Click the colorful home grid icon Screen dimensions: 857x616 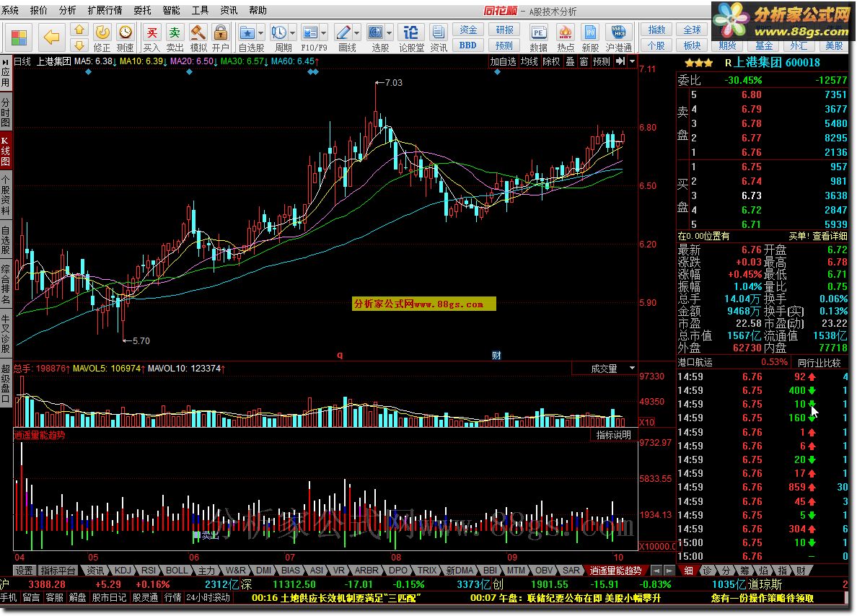[19, 38]
